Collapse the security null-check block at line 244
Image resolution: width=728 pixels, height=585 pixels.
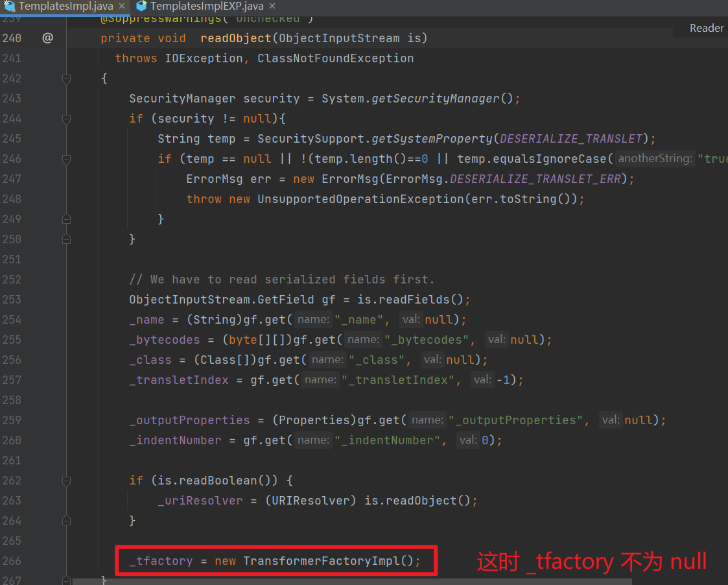click(65, 118)
